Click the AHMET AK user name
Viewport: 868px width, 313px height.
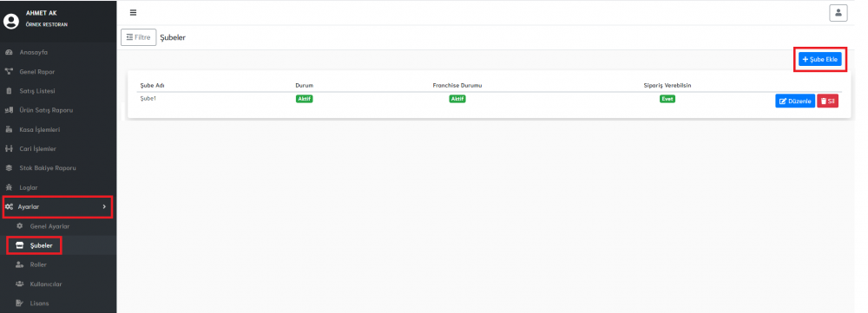[x=41, y=13]
